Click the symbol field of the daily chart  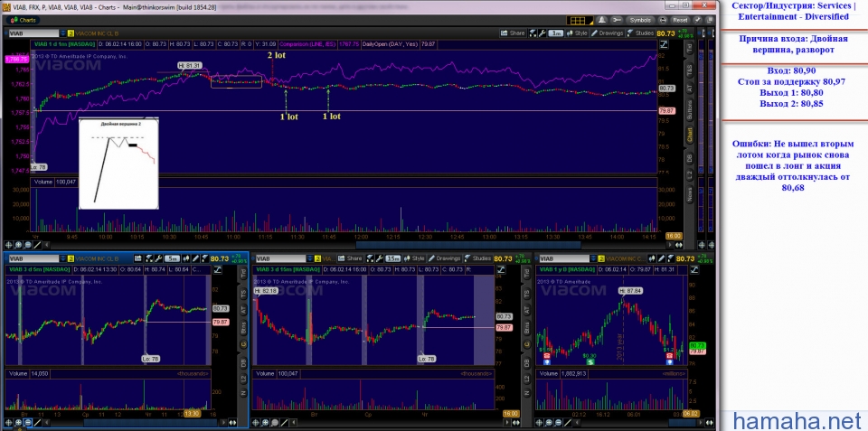tap(564, 258)
